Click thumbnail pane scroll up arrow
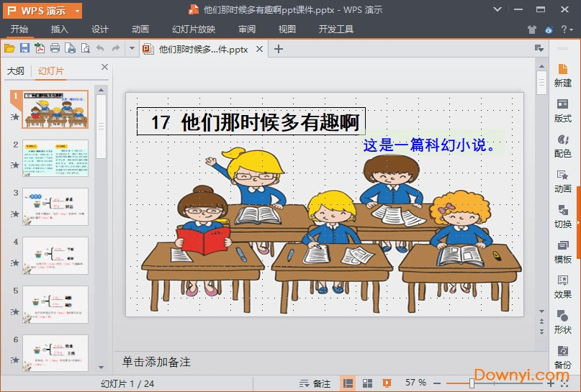 (x=101, y=90)
